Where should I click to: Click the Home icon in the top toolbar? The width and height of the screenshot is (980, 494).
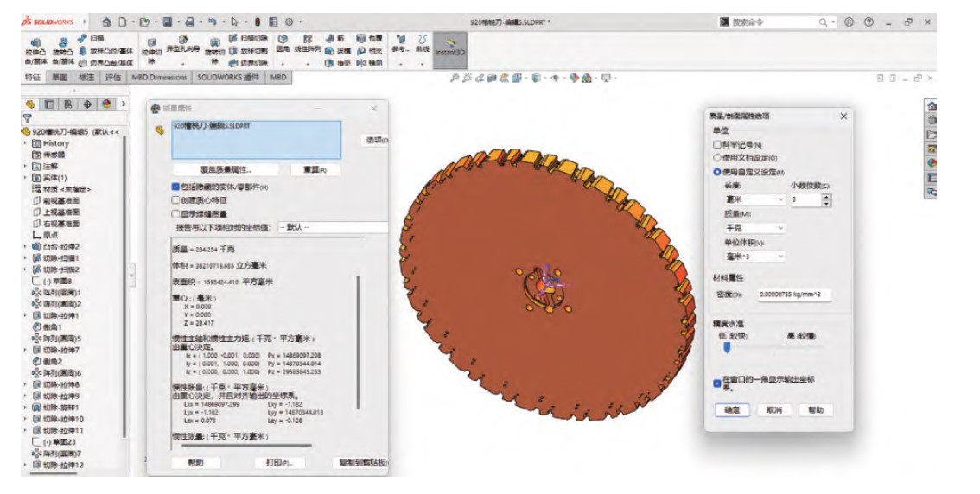pyautogui.click(x=107, y=21)
